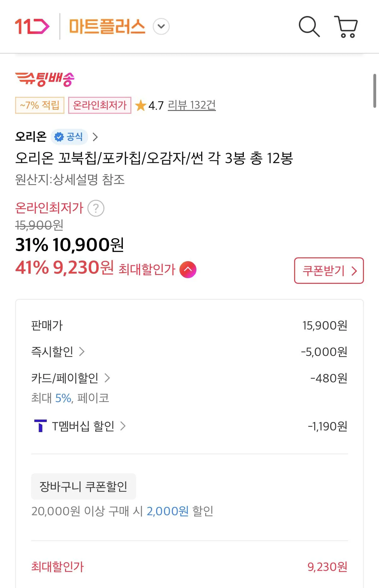
Task: Open the 리뷰 132건 reviews link
Action: [x=192, y=105]
